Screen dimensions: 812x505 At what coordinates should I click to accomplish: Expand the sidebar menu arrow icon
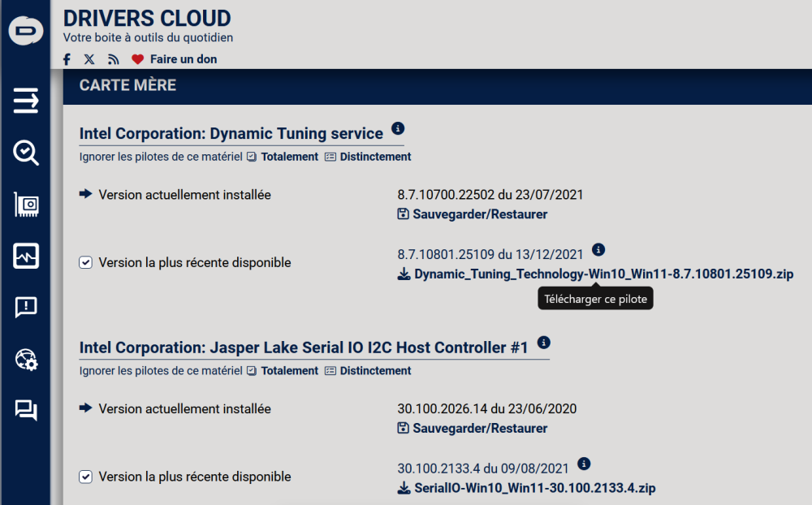pyautogui.click(x=26, y=101)
